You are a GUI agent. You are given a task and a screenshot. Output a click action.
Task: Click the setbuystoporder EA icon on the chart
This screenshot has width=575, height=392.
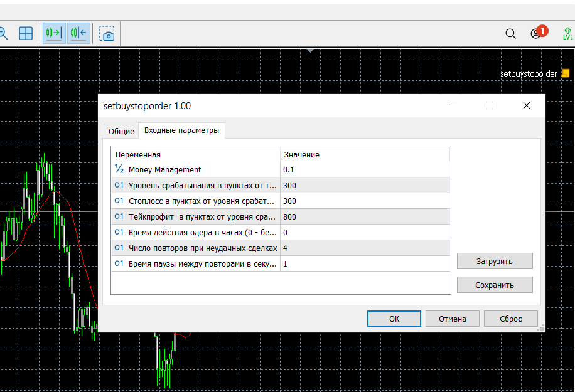tap(564, 73)
